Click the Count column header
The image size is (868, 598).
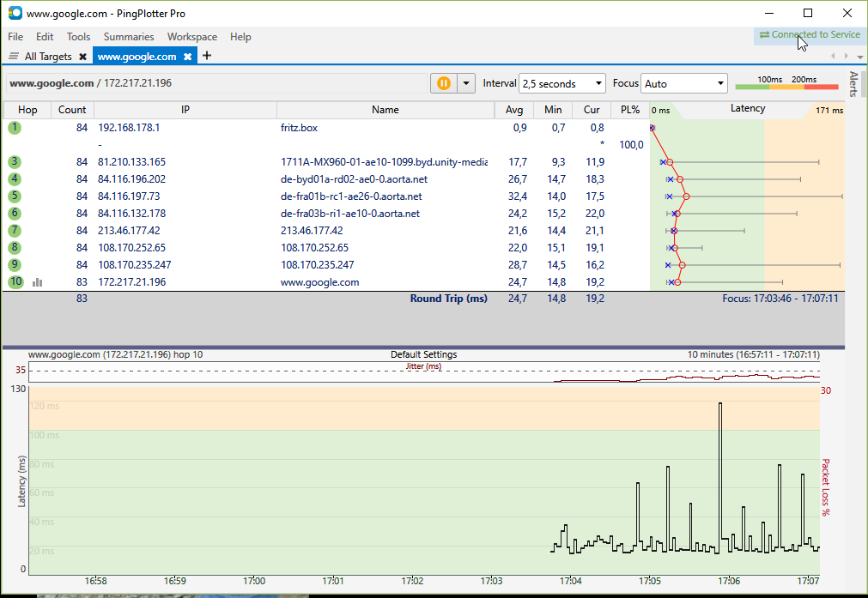(72, 110)
